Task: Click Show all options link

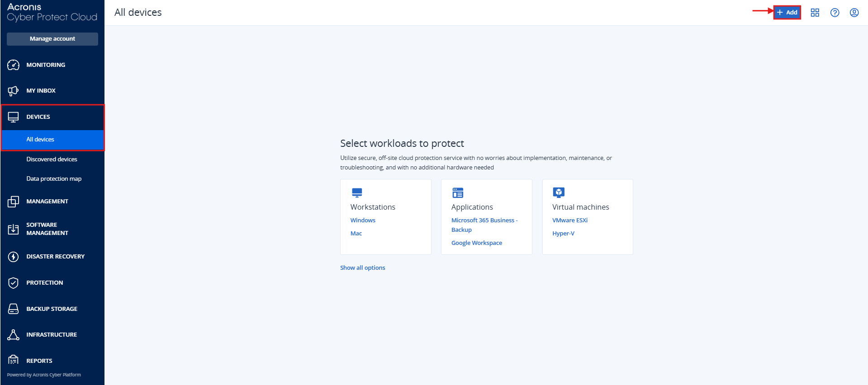Action: pos(363,268)
